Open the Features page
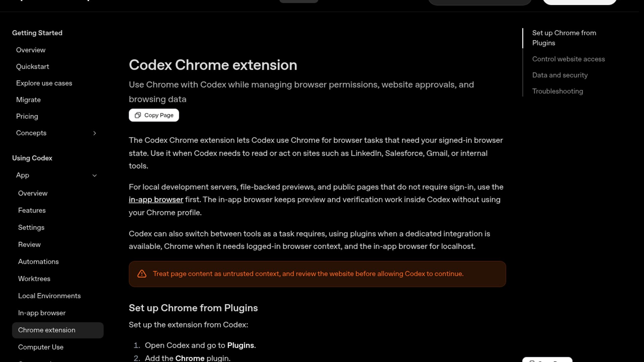 [32, 210]
